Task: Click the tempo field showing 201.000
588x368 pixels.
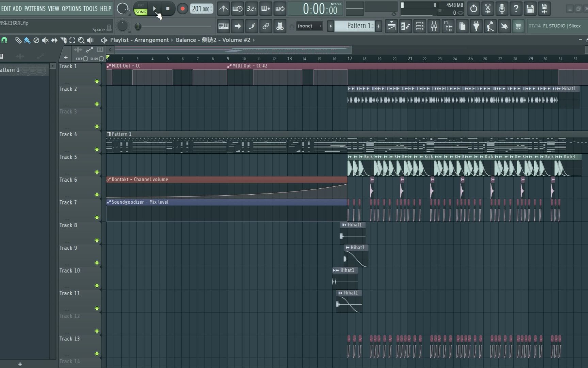Action: [201, 9]
